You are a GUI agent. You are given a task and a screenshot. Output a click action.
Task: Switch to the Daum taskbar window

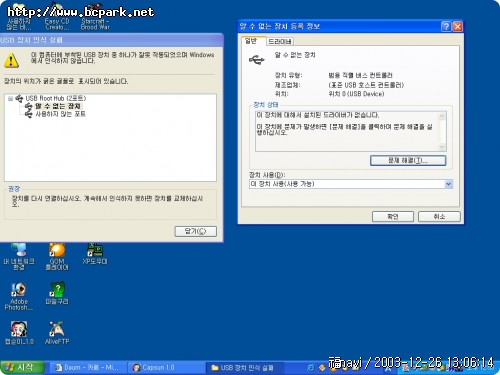(87, 368)
